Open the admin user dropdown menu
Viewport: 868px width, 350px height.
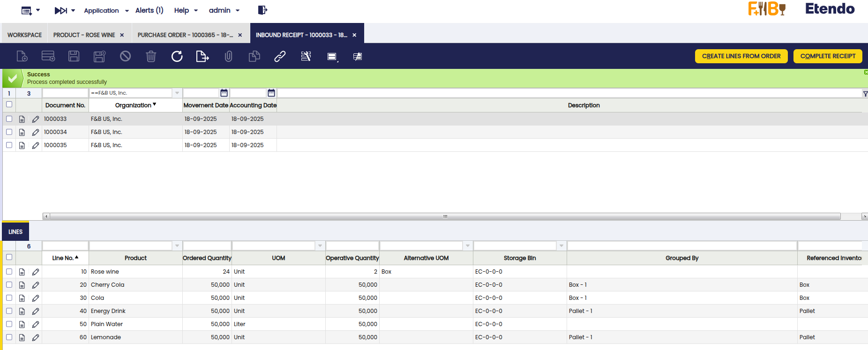(224, 10)
